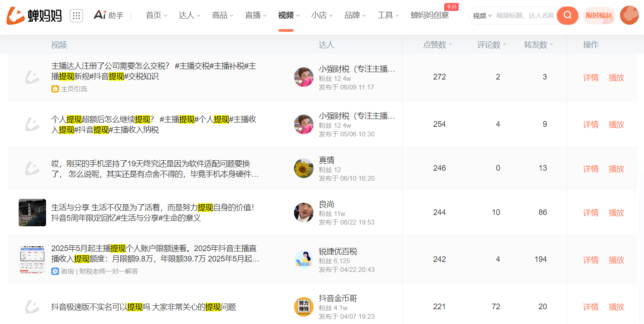Focus the search field 视频标题、达人名称
Image resolution: width=644 pixels, height=324 pixels.
(x=525, y=16)
